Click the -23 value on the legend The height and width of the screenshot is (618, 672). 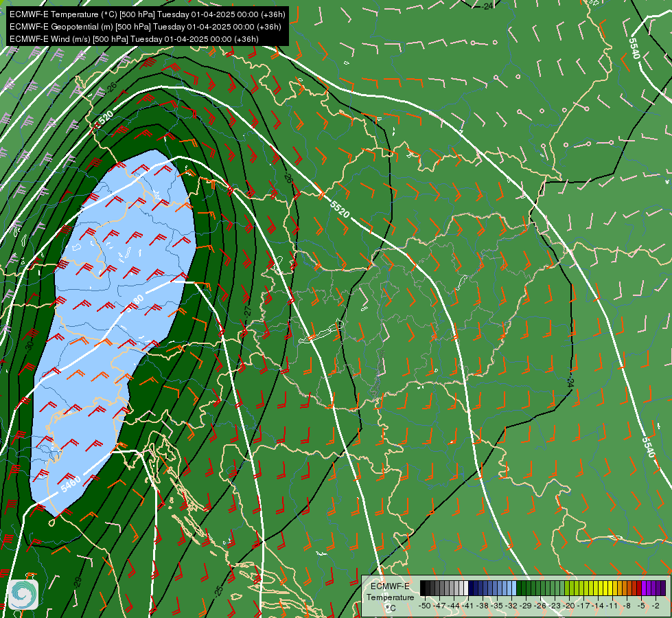555,606
